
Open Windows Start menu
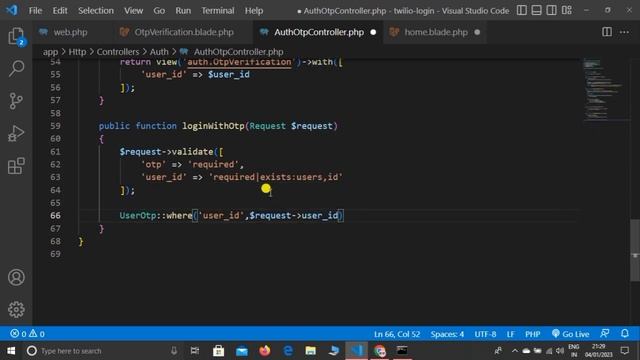point(11,351)
